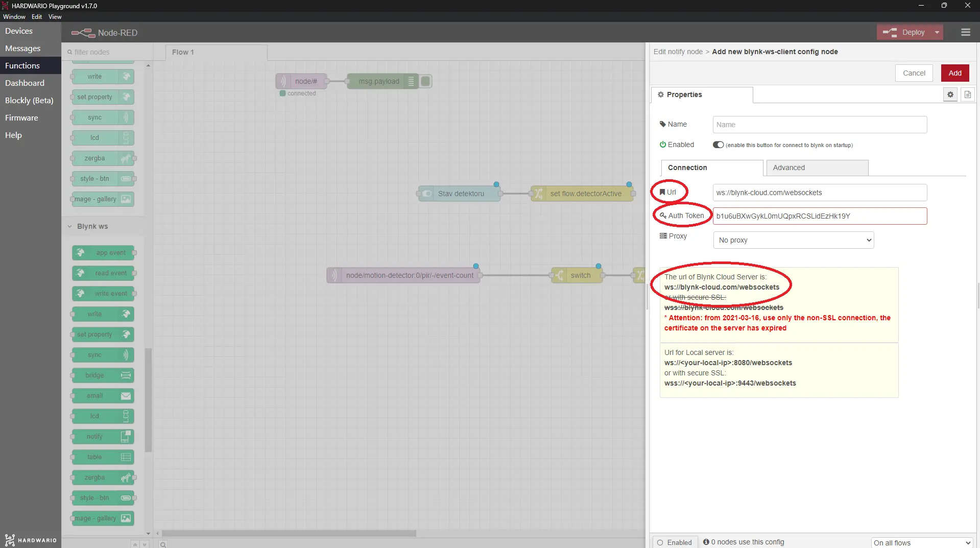The width and height of the screenshot is (980, 548).
Task: Click the search flows magnifier icon
Action: [163, 544]
